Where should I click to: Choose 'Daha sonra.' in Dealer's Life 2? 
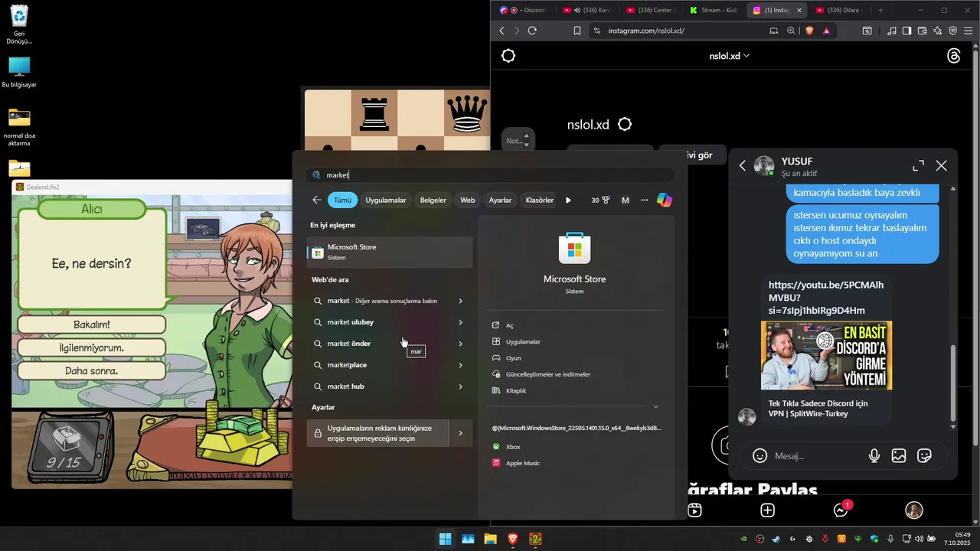point(91,370)
